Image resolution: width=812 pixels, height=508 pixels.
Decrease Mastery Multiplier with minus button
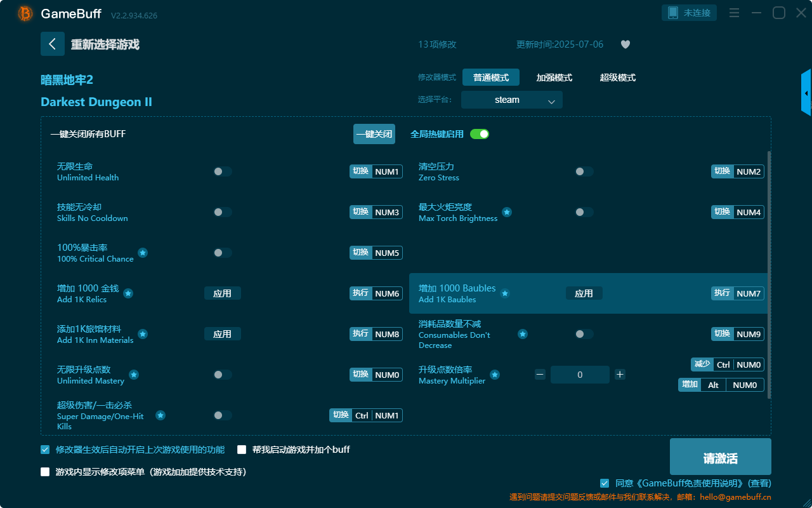(540, 375)
